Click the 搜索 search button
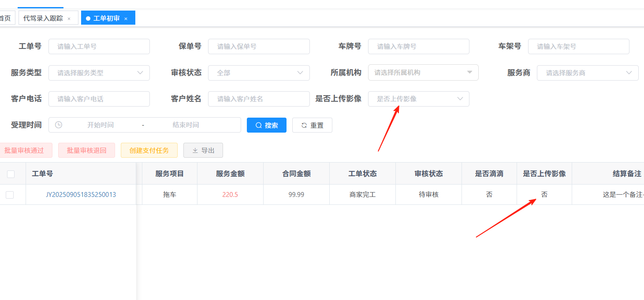The height and width of the screenshot is (300, 644). (x=266, y=125)
